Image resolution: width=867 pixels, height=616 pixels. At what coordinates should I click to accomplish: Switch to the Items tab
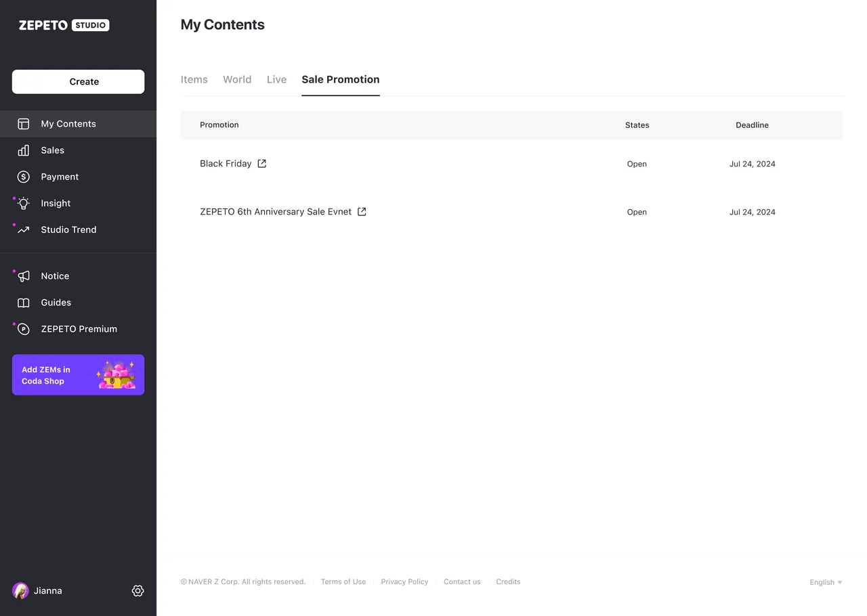(x=194, y=79)
